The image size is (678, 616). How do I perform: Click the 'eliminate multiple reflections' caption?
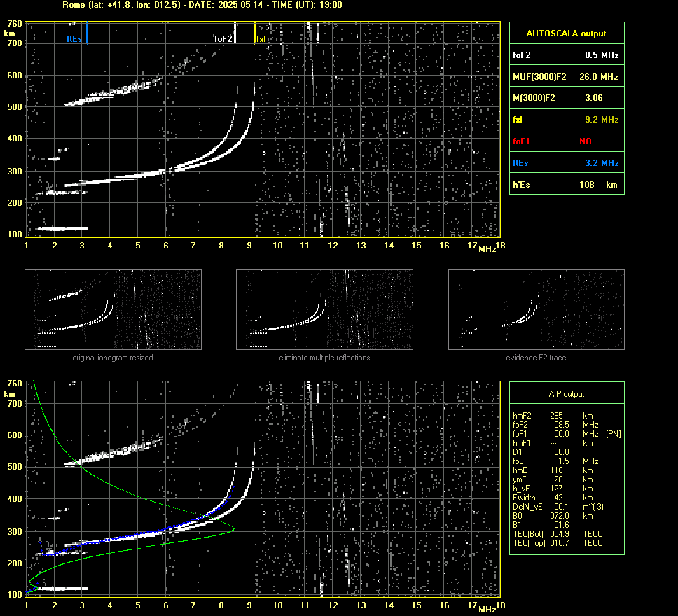pyautogui.click(x=324, y=358)
